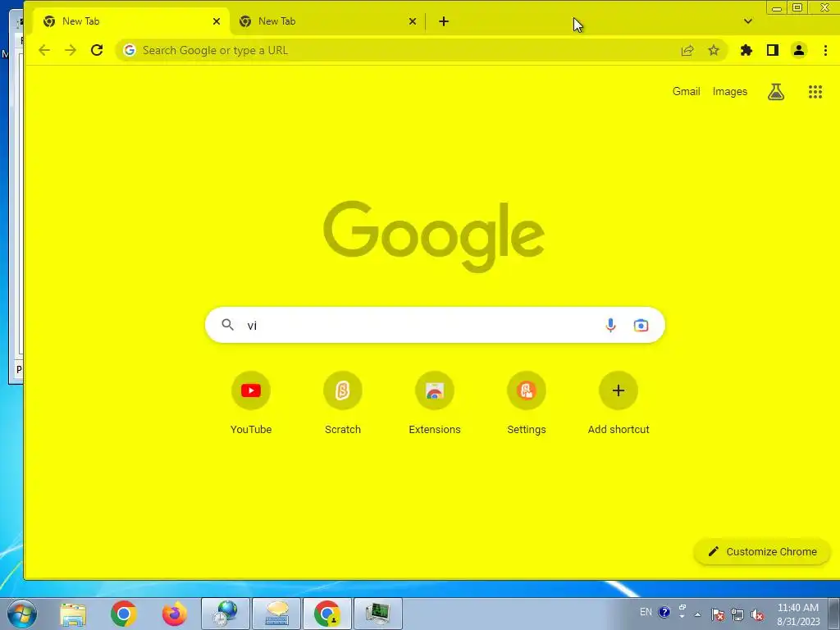Screen dimensions: 840x630
Task: Switch to the second New Tab
Action: click(327, 21)
